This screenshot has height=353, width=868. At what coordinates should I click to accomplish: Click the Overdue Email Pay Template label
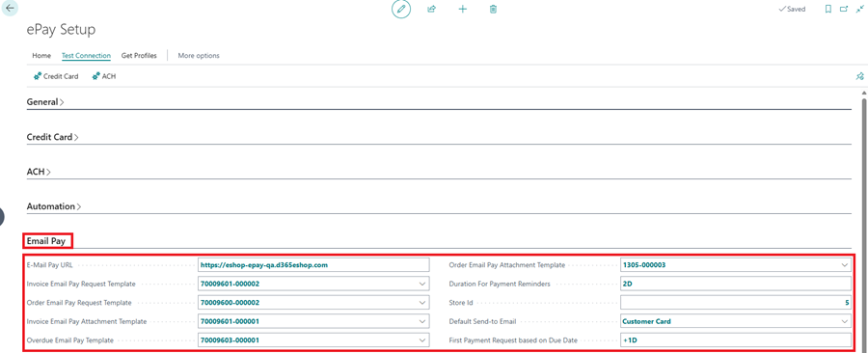[x=70, y=339]
